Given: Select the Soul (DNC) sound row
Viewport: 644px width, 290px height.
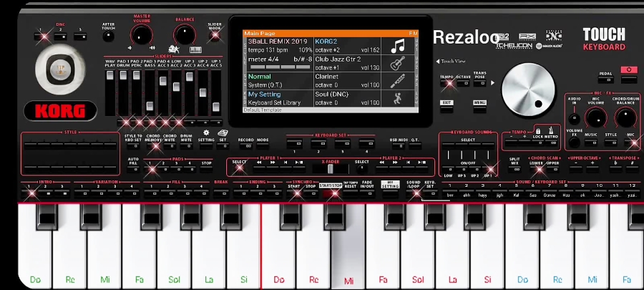Looking at the screenshot, I should click(x=348, y=99).
